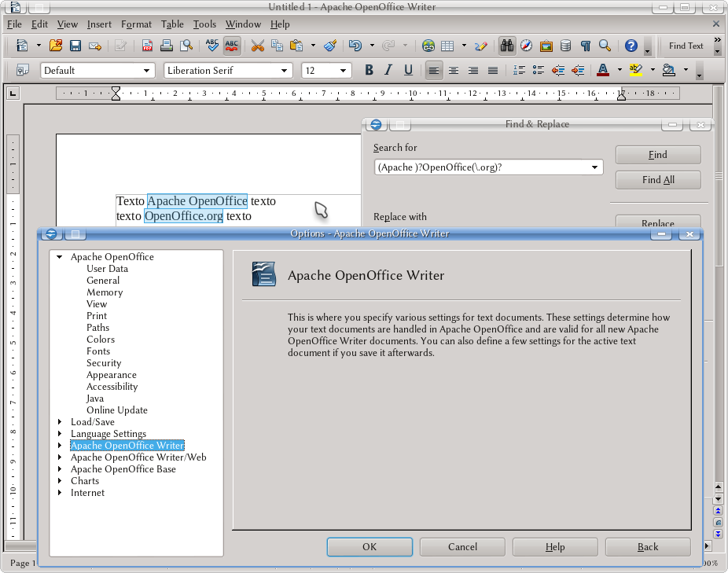728x573 pixels.
Task: Export directly as PDF icon
Action: click(147, 46)
